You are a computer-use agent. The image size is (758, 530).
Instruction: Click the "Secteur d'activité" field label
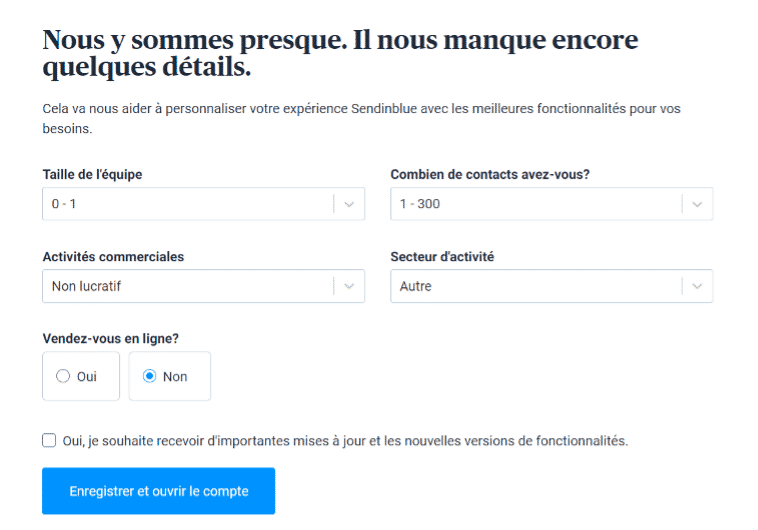(x=442, y=256)
